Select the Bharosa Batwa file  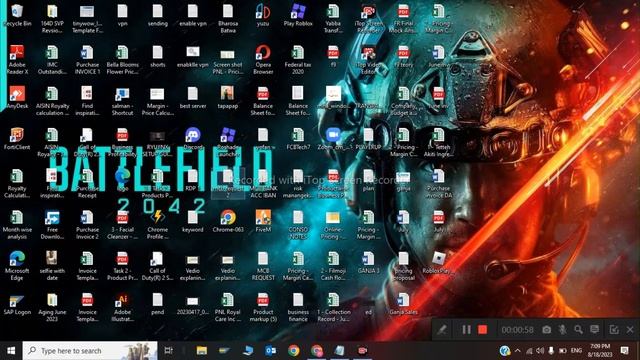click(x=228, y=18)
